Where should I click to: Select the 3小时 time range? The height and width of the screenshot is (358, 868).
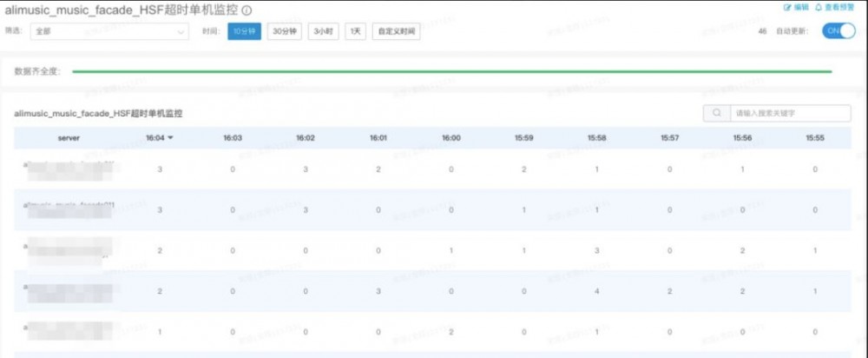pyautogui.click(x=323, y=31)
